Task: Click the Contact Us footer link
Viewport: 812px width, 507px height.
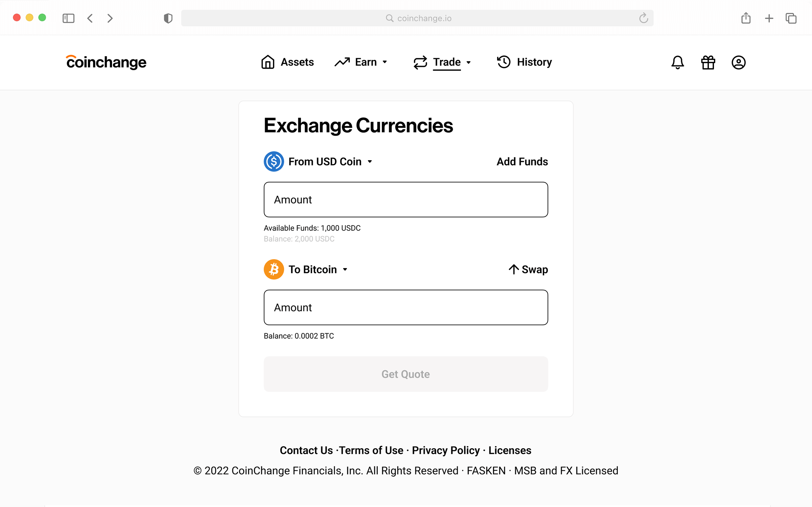Action: pos(305,450)
